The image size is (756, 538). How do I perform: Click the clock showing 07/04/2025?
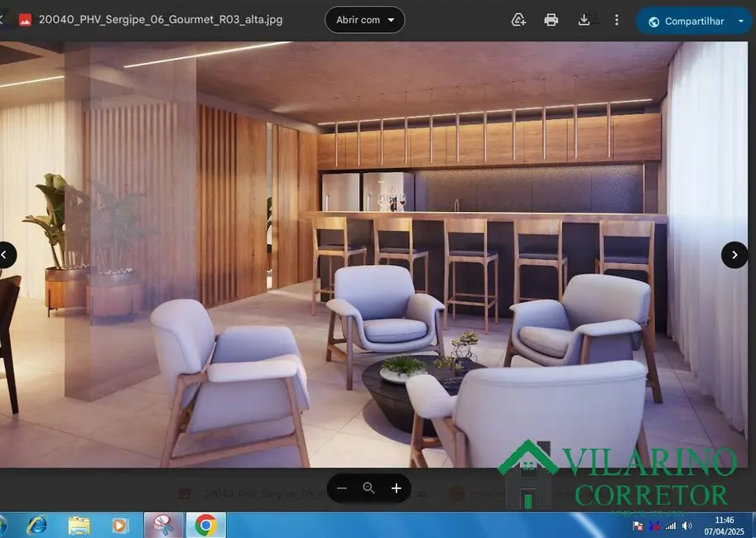pos(724,524)
